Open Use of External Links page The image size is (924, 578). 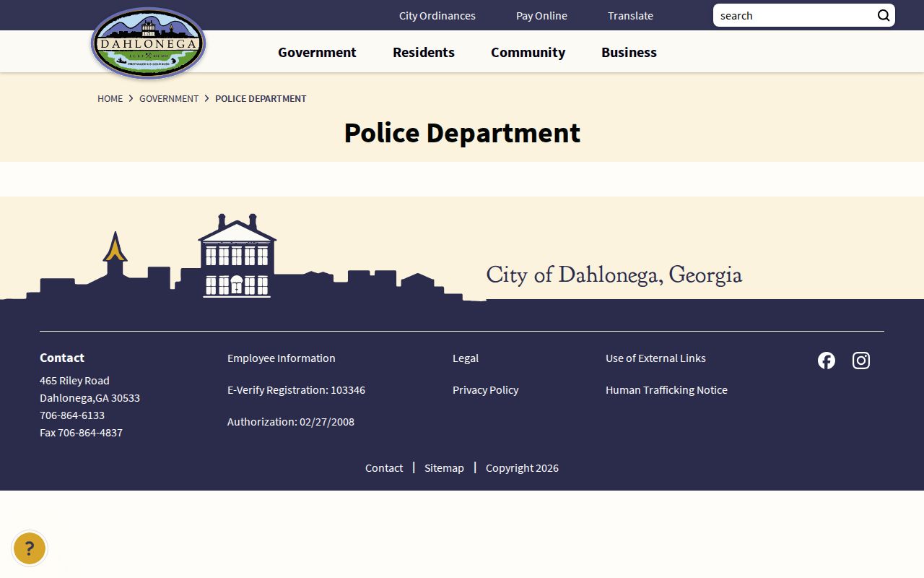655,358
